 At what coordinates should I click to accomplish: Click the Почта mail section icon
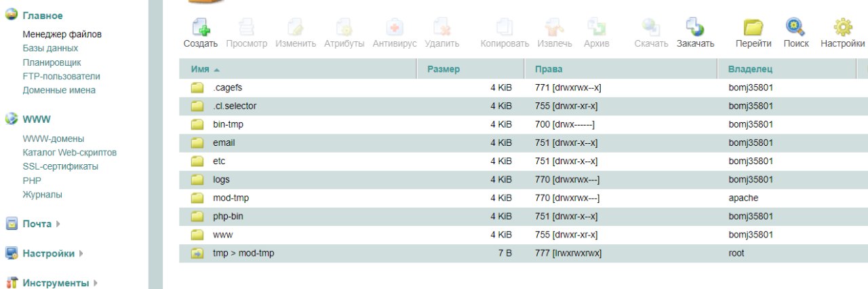coord(11,224)
